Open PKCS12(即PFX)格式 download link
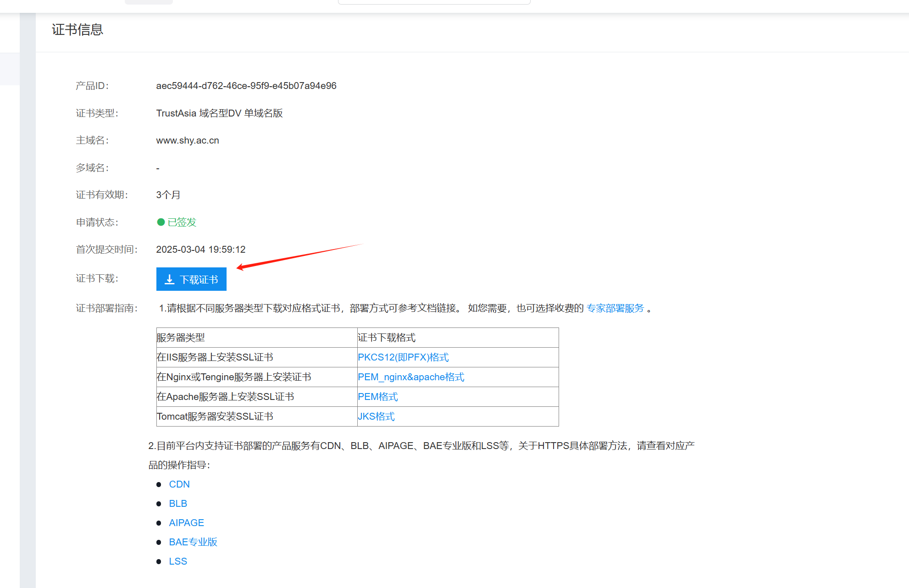 tap(403, 357)
